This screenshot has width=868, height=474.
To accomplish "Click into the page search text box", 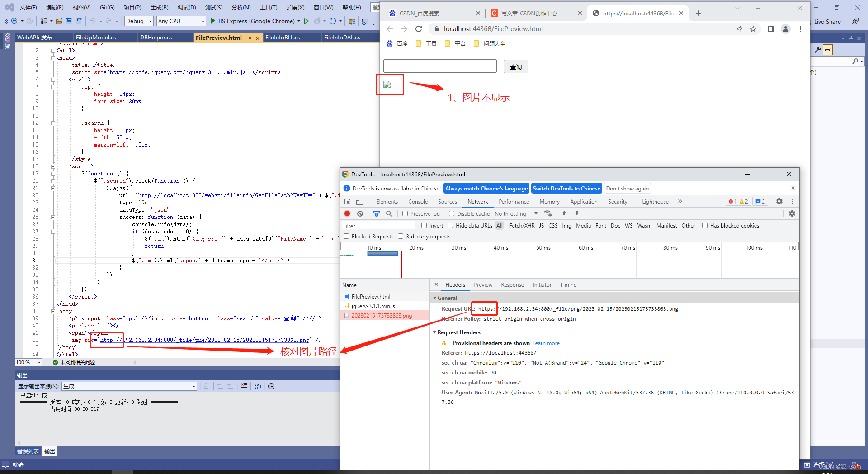I will click(440, 66).
